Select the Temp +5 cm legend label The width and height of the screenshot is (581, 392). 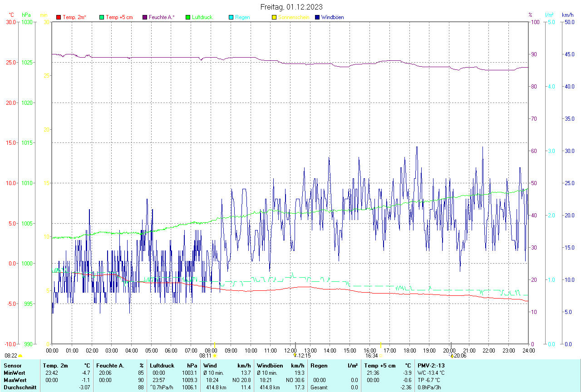(x=119, y=17)
